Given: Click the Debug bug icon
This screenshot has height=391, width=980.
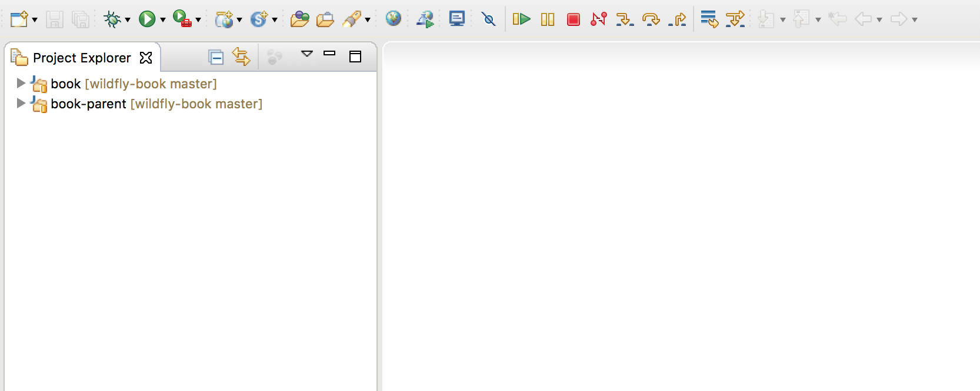Looking at the screenshot, I should [x=112, y=19].
